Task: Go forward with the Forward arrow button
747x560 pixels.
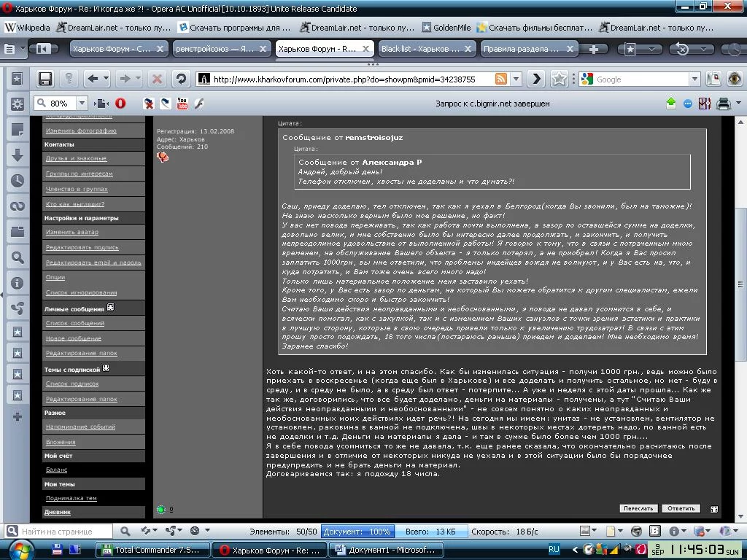Action: coord(125,79)
